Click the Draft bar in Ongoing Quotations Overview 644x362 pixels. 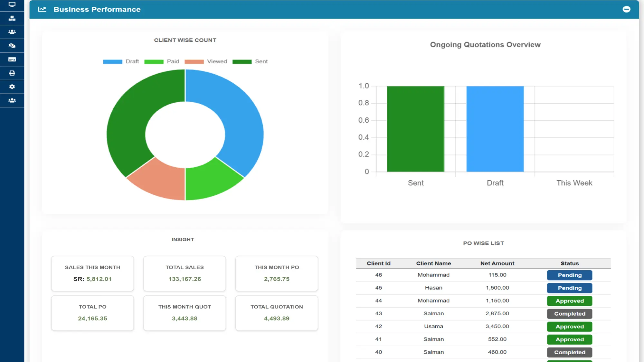click(x=495, y=129)
